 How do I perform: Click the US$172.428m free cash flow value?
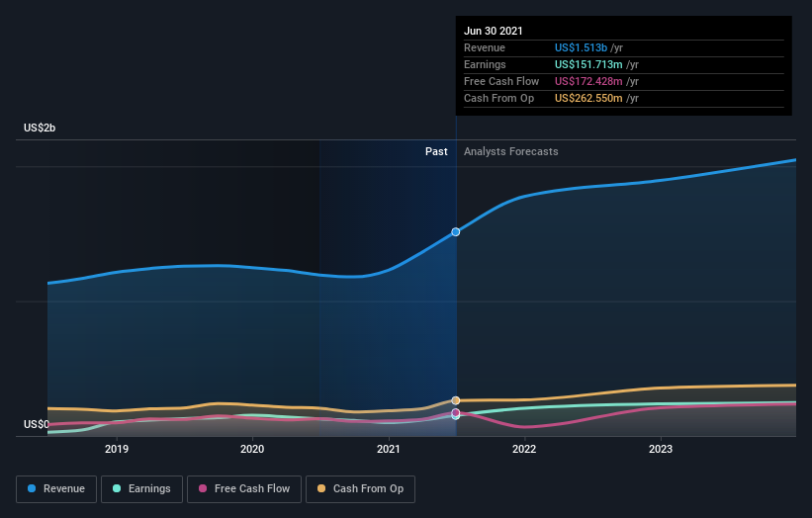coord(588,81)
